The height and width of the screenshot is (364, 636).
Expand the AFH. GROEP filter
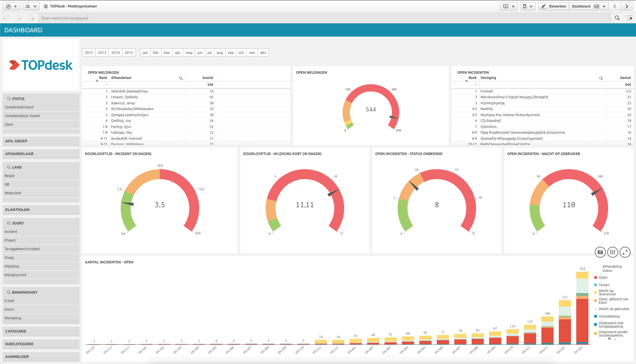(x=41, y=141)
